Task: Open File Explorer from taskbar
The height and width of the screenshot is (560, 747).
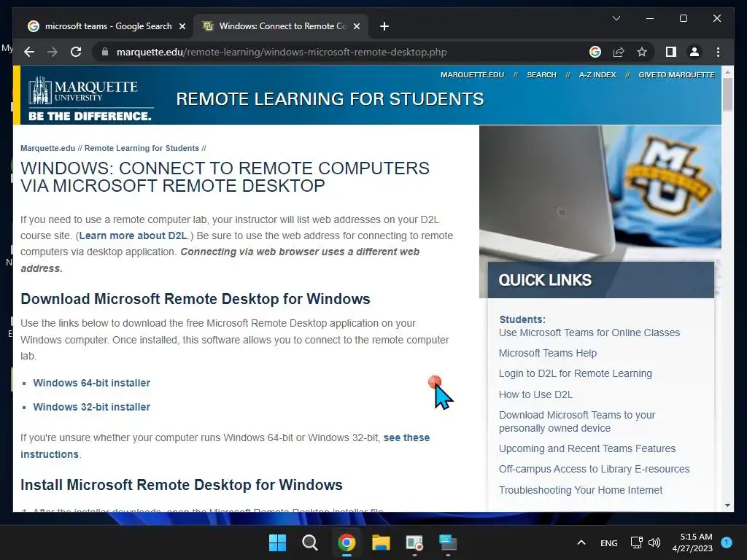Action: 381,542
